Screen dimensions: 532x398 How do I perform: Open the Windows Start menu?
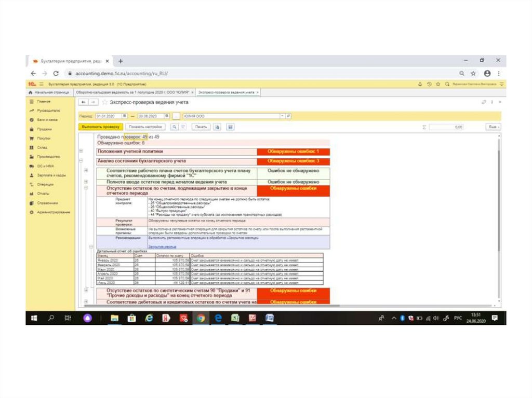click(34, 318)
